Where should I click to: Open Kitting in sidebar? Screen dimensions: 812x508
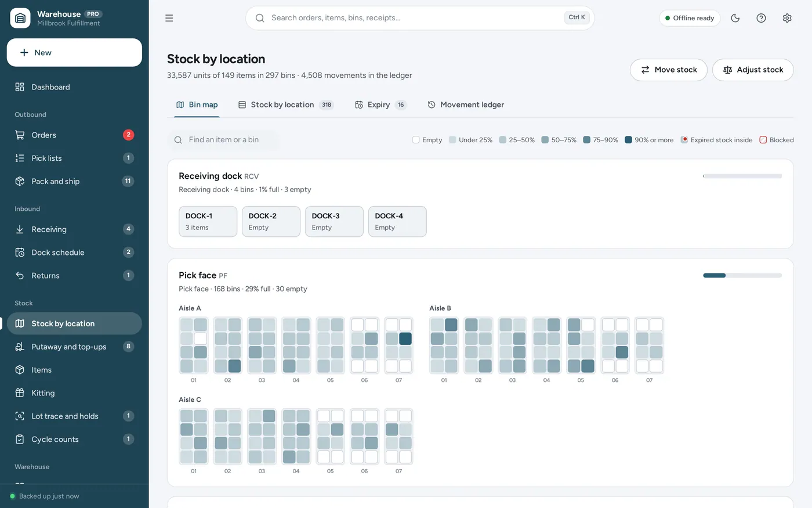pos(74,393)
